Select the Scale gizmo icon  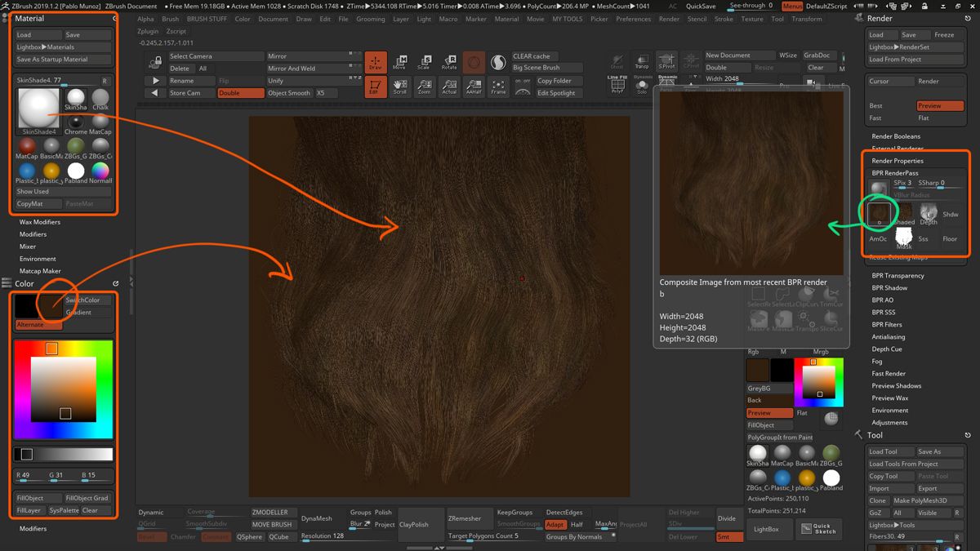click(425, 62)
